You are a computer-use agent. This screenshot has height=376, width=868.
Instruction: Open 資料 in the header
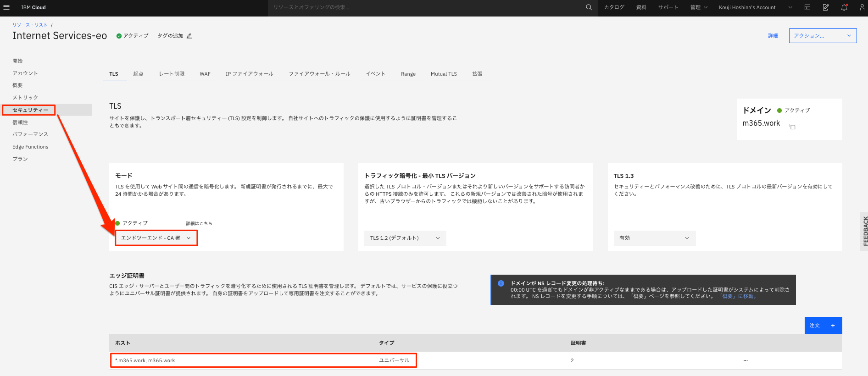click(x=641, y=7)
